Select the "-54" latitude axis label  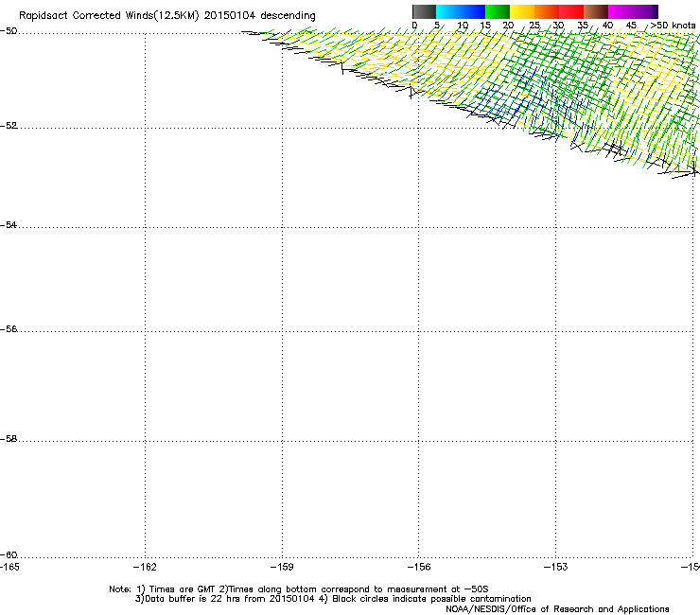9,225
